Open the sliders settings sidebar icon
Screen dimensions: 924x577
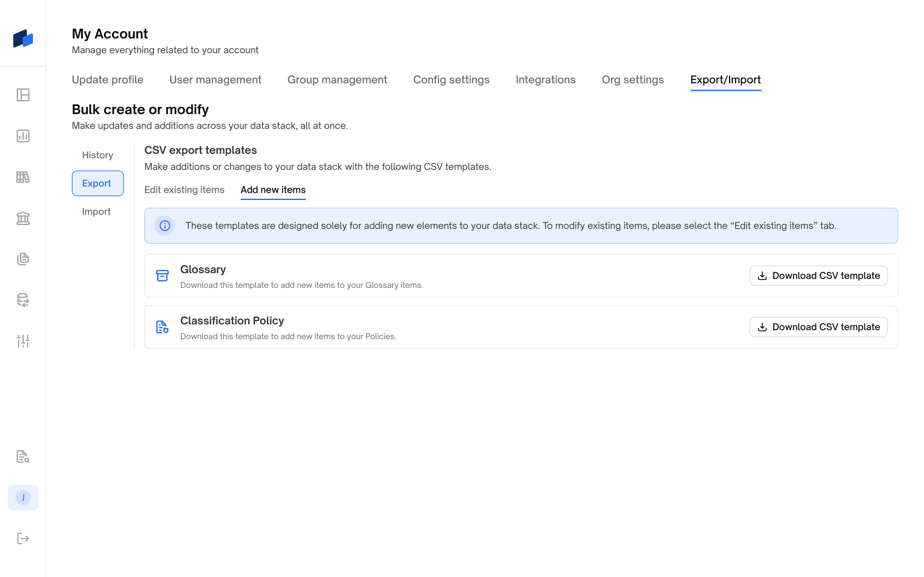pos(23,341)
